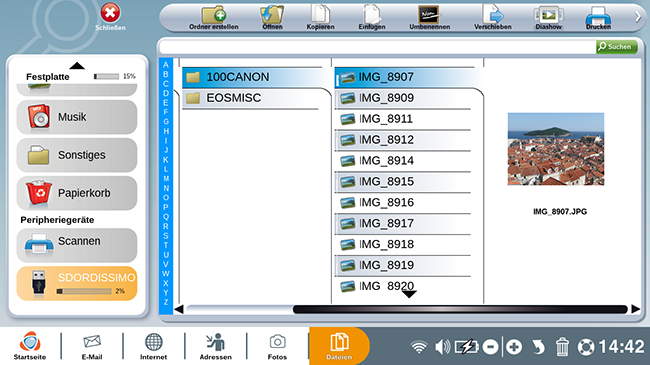Select file IMG_8917
Viewport: 650px width, 365px height.
coord(404,224)
